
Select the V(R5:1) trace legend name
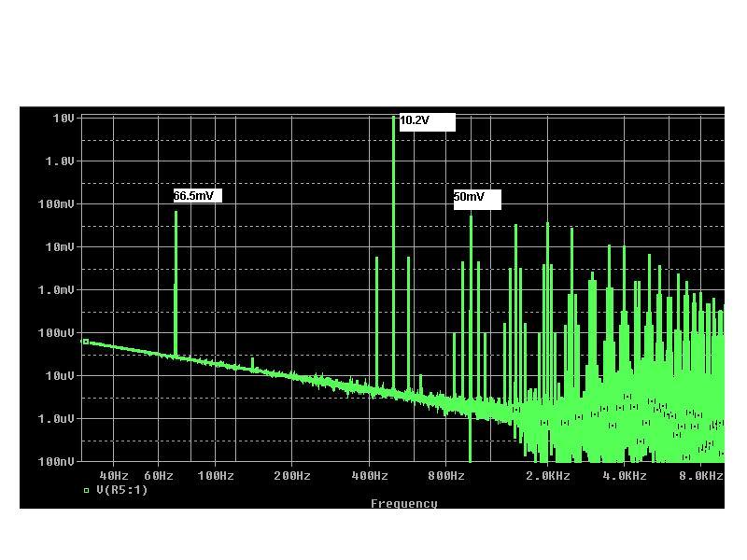pos(122,489)
